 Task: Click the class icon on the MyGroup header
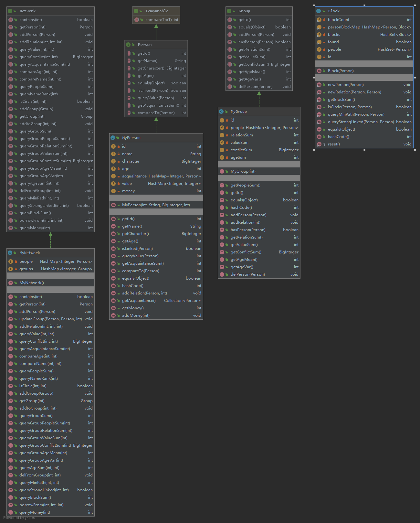tap(221, 112)
